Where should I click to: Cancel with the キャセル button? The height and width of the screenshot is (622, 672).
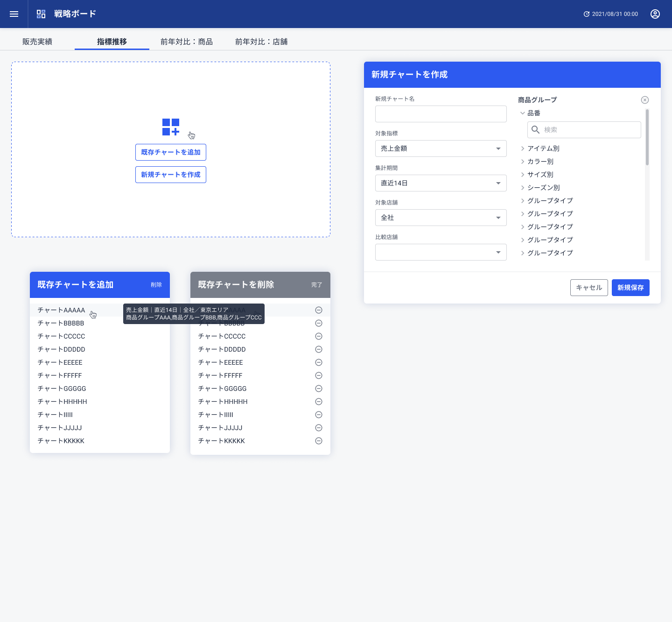589,288
